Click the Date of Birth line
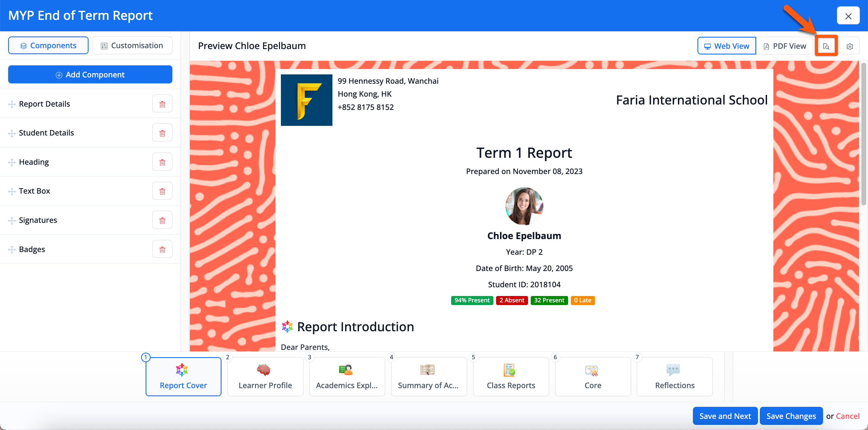The width and height of the screenshot is (868, 430). click(524, 268)
